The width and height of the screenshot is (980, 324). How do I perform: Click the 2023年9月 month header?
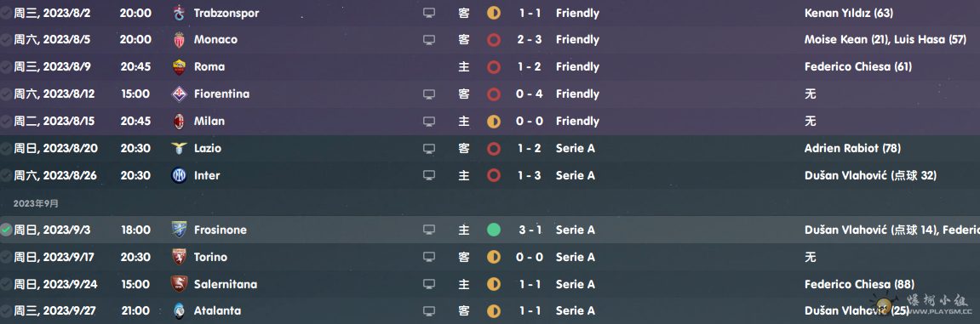click(36, 203)
